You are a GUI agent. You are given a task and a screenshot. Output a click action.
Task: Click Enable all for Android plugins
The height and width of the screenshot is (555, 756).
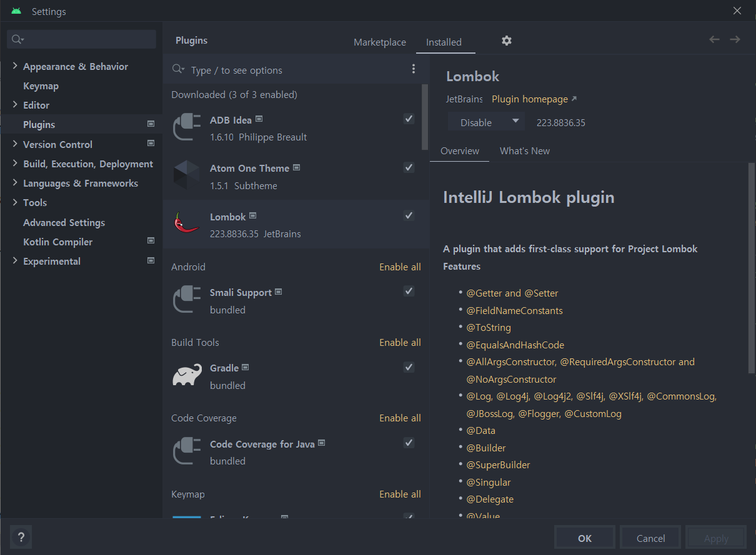400,267
